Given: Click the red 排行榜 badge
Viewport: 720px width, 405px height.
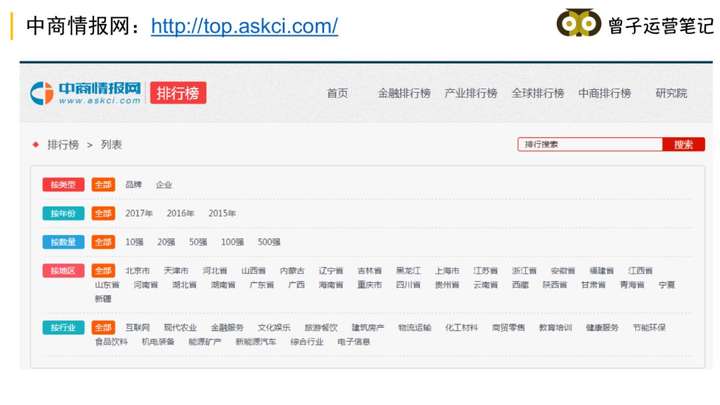Looking at the screenshot, I should [178, 93].
